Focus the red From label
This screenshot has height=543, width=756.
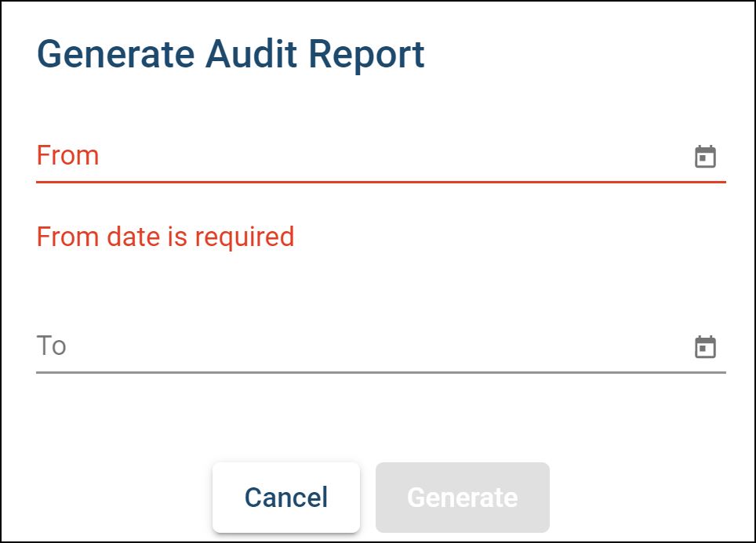(x=68, y=155)
